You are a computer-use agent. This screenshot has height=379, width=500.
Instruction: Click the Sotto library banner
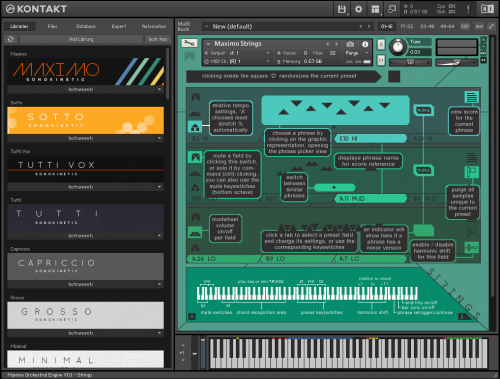(x=85, y=120)
